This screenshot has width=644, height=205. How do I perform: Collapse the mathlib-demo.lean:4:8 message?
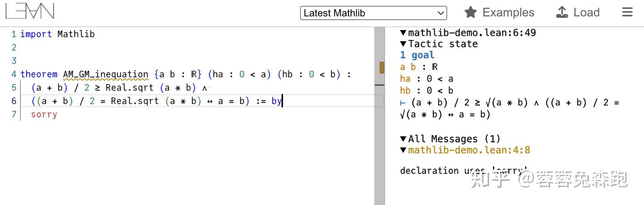(x=403, y=150)
